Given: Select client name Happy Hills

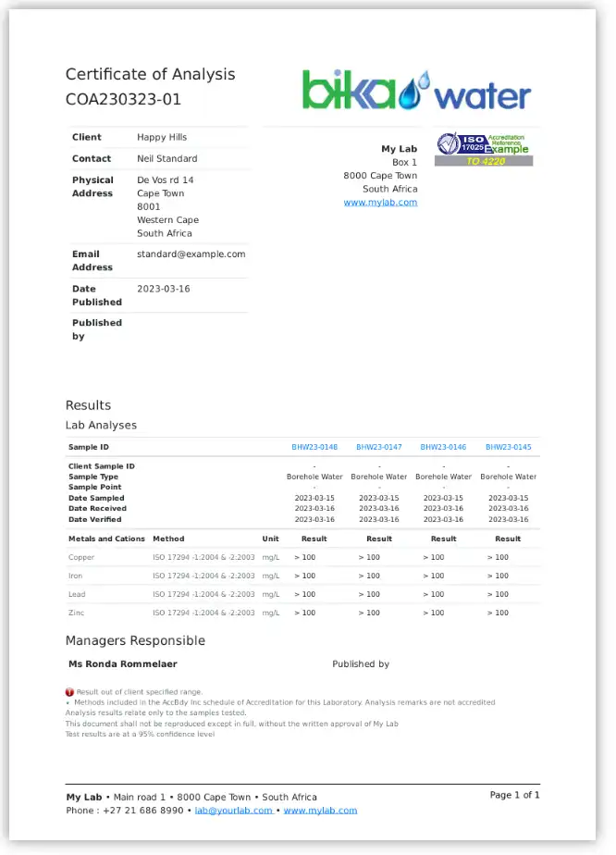Looking at the screenshot, I should pos(162,137).
